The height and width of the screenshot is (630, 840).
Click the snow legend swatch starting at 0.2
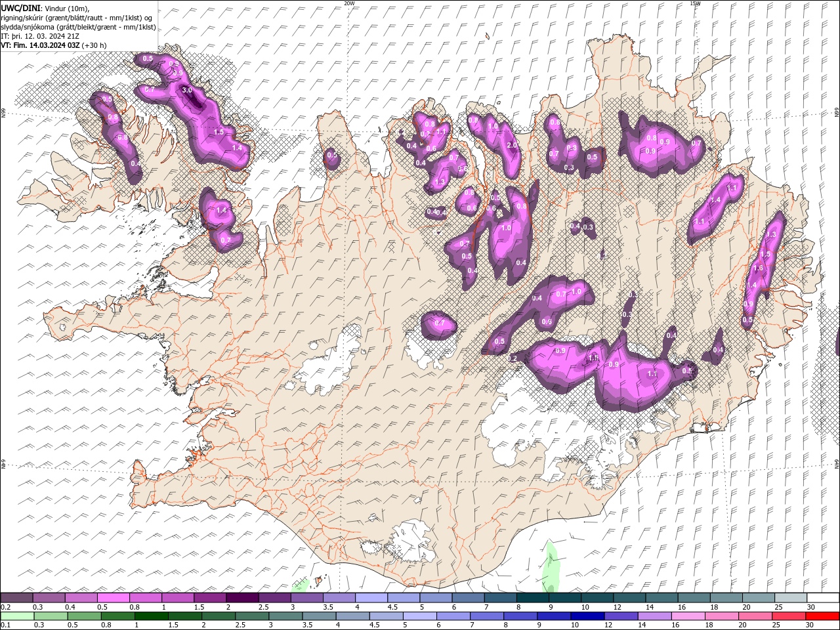[x=16, y=598]
